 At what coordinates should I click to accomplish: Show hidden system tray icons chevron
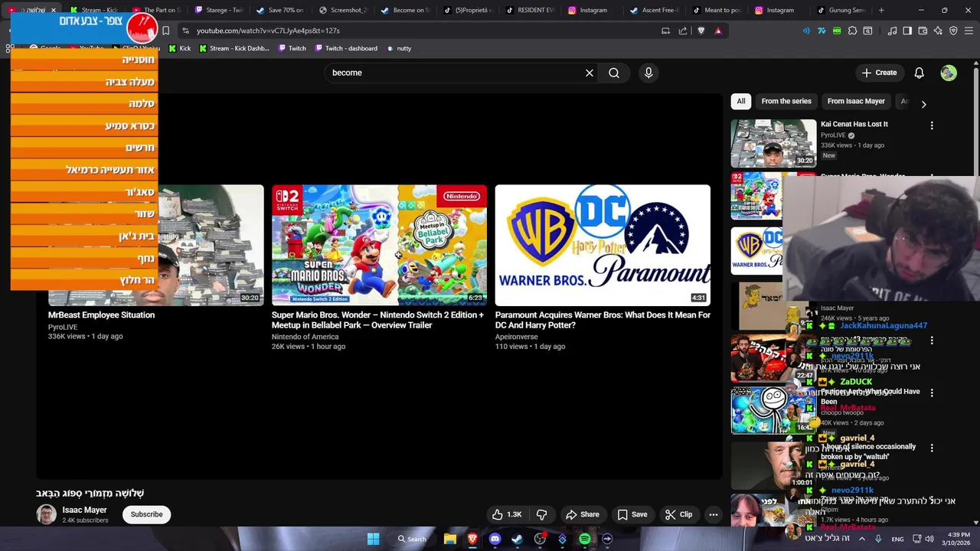861,539
